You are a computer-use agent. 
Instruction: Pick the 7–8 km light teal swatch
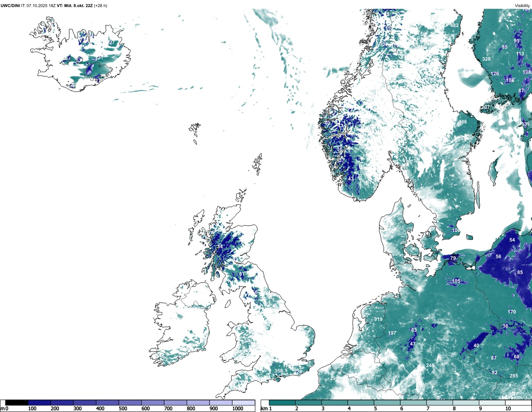coord(440,402)
